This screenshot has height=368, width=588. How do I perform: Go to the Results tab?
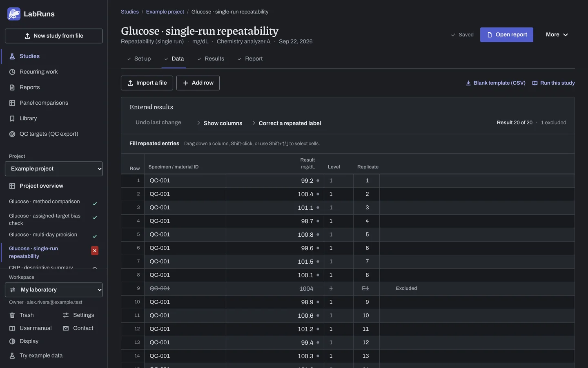211,59
